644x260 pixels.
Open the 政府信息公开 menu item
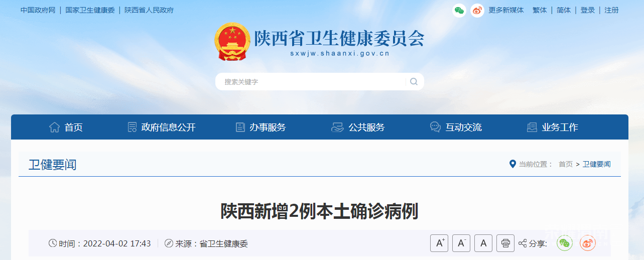coord(161,127)
